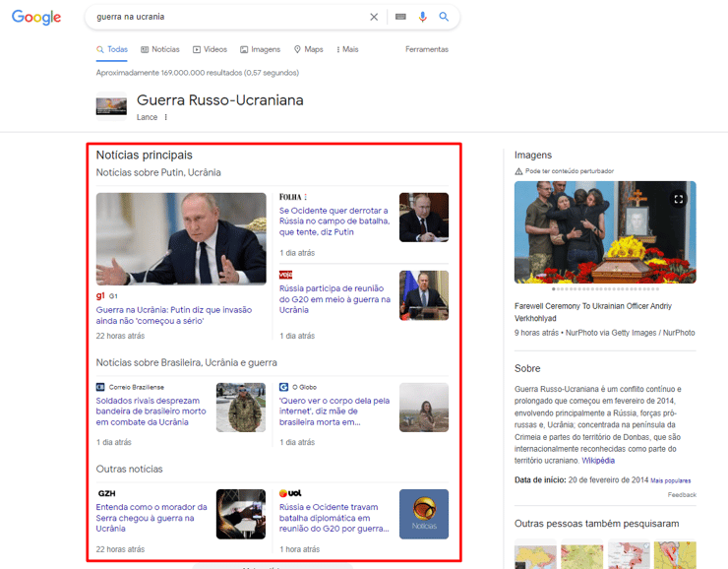728x569 pixels.
Task: Switch to the Notícias tab
Action: 160,49
